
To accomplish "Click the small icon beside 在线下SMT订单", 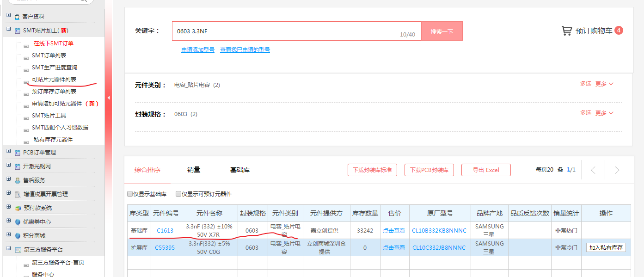I will [26, 45].
